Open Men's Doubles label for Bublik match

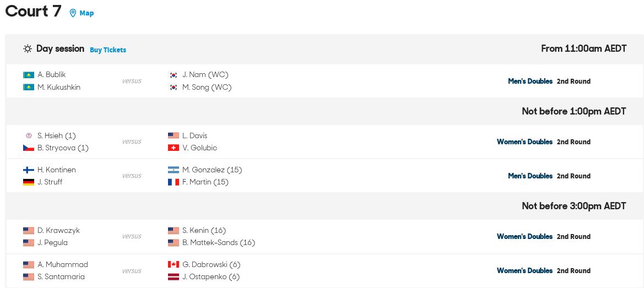pyautogui.click(x=530, y=81)
